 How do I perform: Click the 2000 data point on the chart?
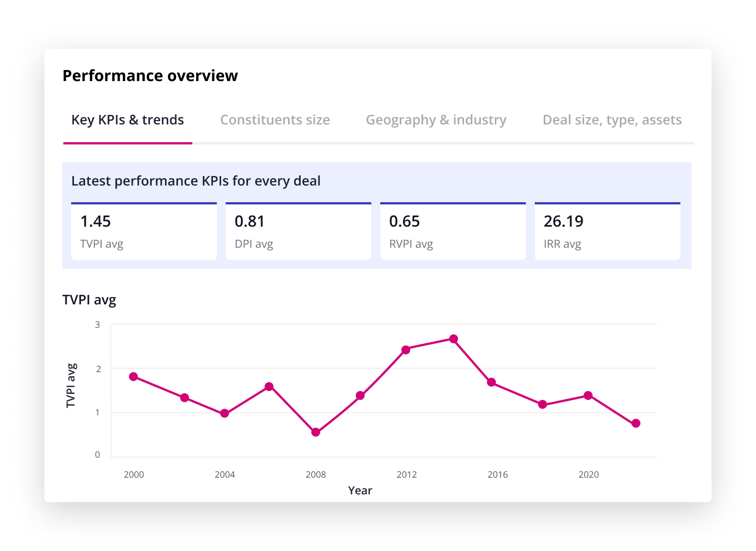pos(133,377)
